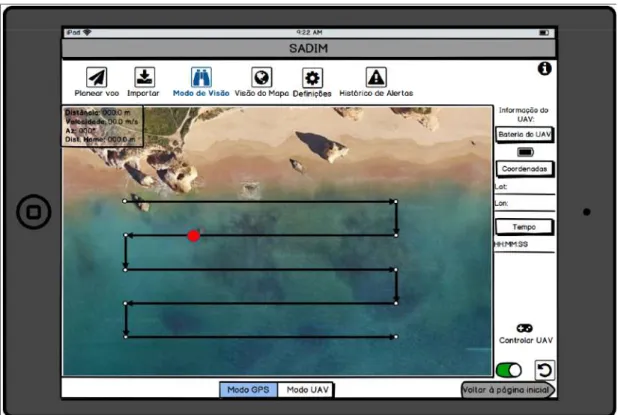Open the Planear voo paper plane icon

97,77
